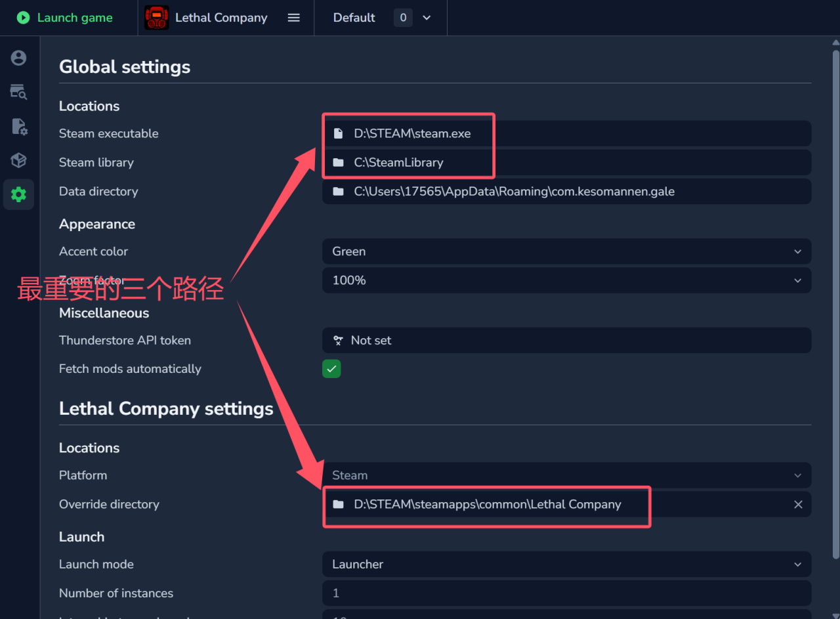Expand the Default profile chevron
This screenshot has width=840, height=619.
click(x=427, y=18)
